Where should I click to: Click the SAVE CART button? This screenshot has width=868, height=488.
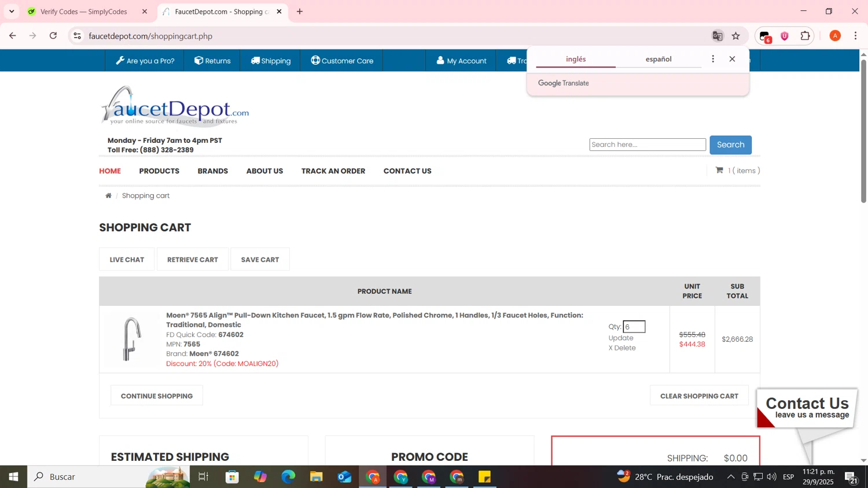[x=260, y=260]
